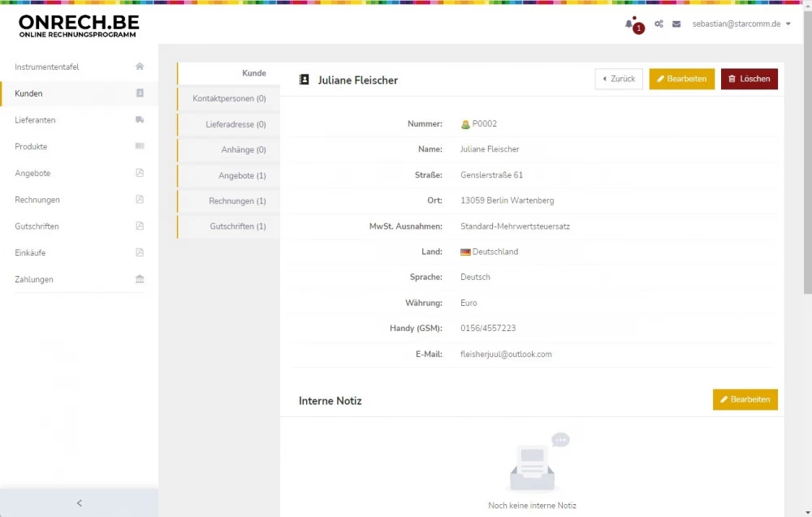Click the settings gears icon in header
Screen dimensions: 812x517
[x=659, y=24]
